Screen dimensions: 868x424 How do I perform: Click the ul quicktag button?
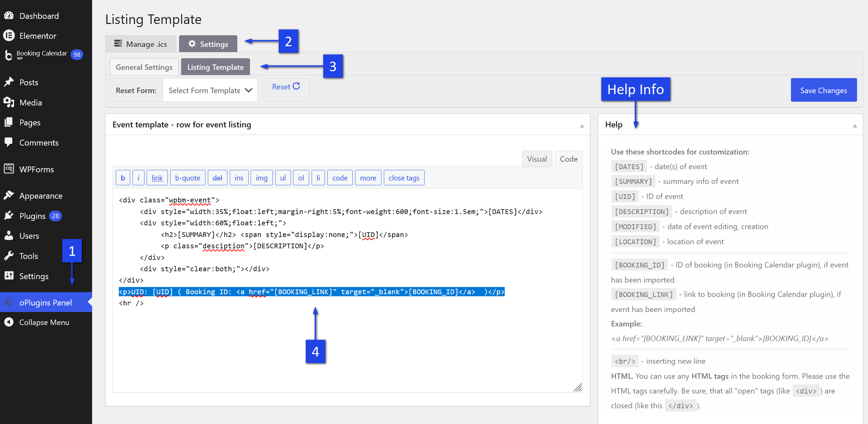click(283, 178)
